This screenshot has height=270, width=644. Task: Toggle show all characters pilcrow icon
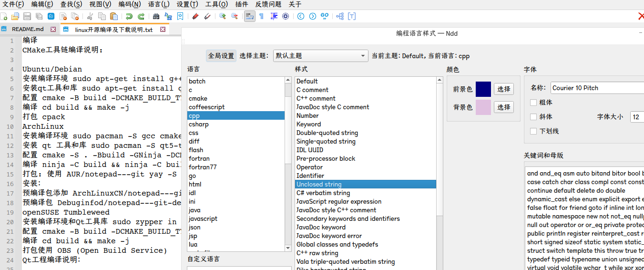(262, 16)
